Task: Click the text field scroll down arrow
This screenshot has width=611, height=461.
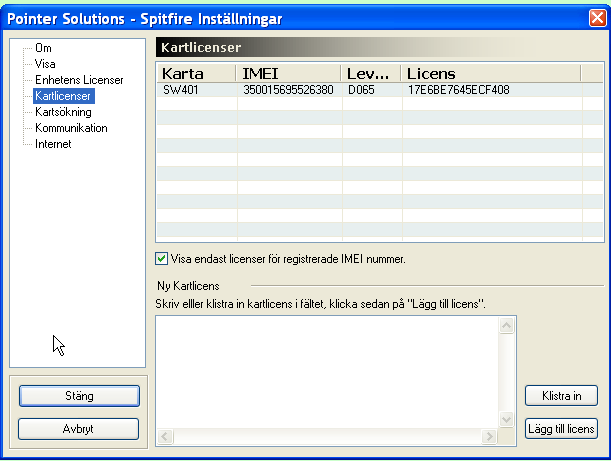Action: coord(506,420)
